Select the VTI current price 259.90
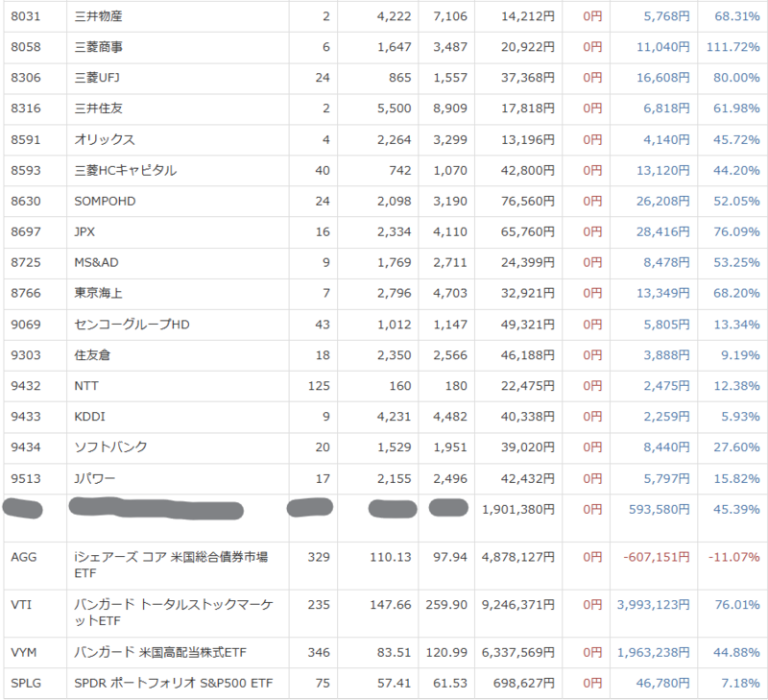 446,605
